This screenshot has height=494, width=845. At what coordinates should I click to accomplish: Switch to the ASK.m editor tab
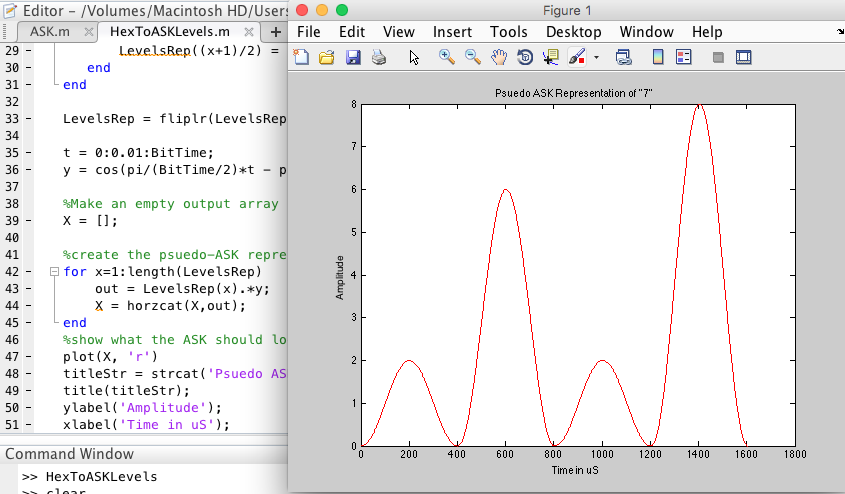(x=50, y=32)
